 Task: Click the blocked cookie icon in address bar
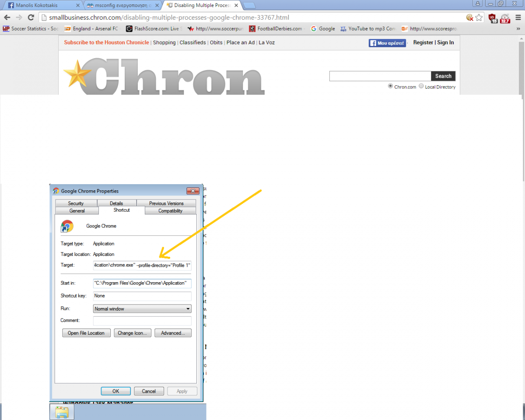470,17
